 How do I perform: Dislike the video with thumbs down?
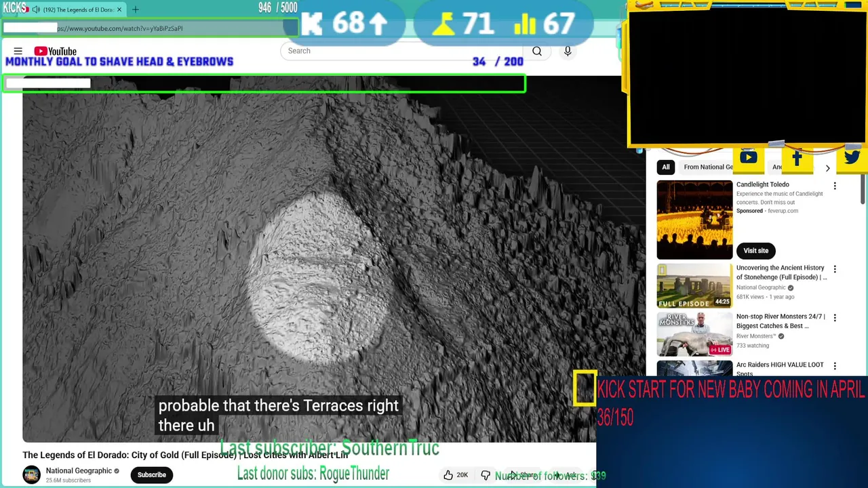[x=486, y=475]
